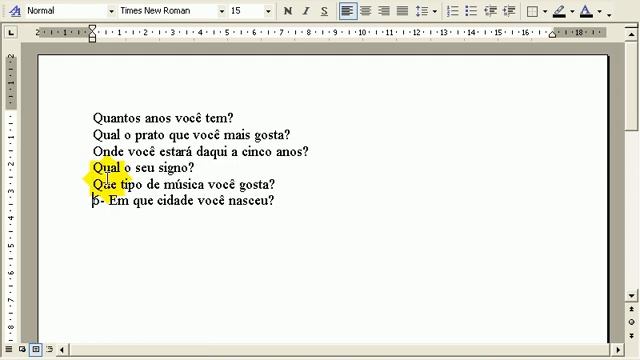Switch to Web Layout view
This screenshot has width=640, height=360.
click(x=22, y=349)
